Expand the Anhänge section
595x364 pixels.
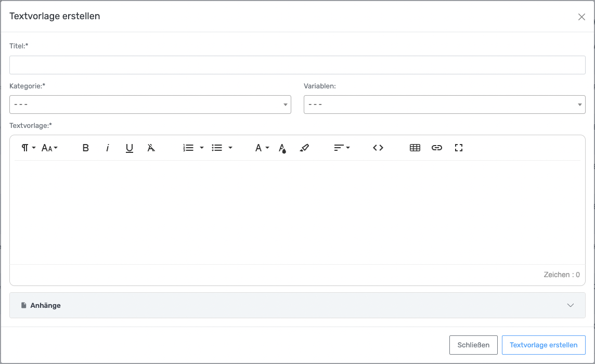point(297,305)
